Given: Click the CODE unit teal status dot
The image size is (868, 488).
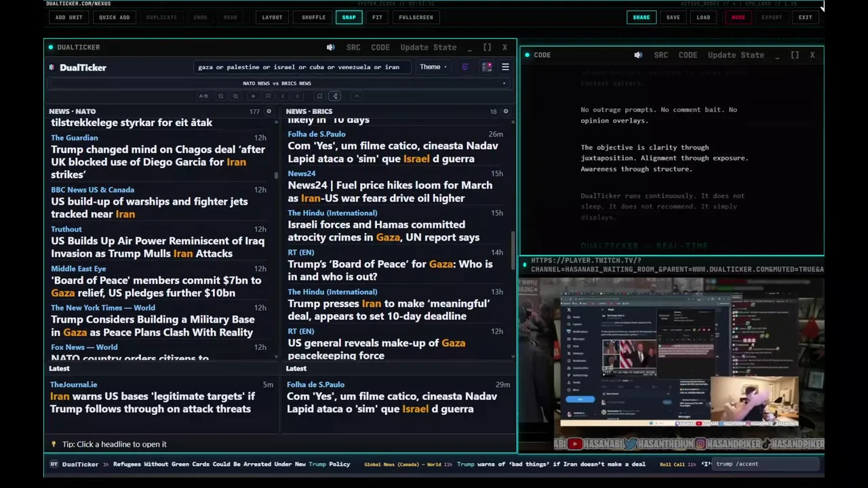Looking at the screenshot, I should [x=528, y=55].
